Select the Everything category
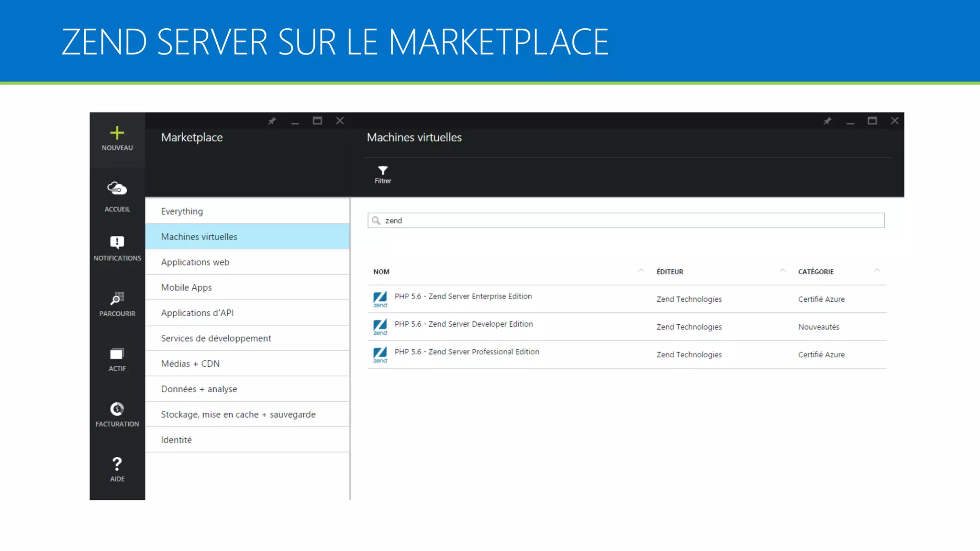Viewport: 980px width, 551px height. (182, 211)
